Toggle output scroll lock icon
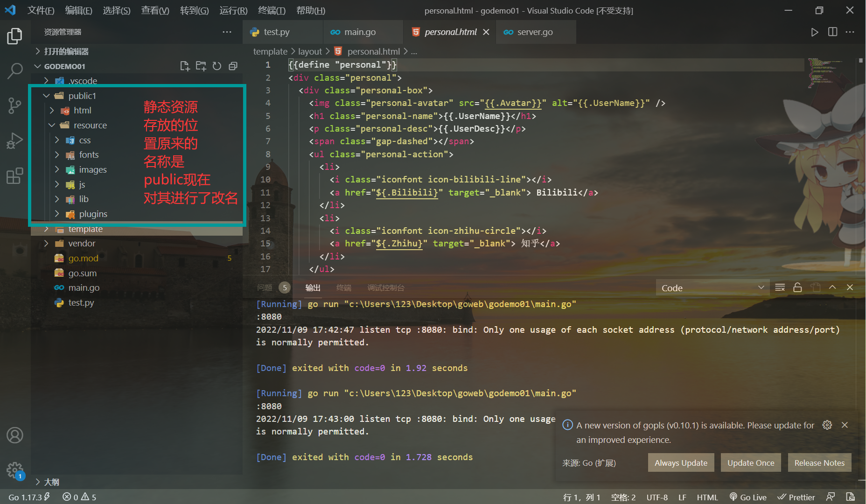Viewport: 866px width, 504px height. click(x=797, y=287)
